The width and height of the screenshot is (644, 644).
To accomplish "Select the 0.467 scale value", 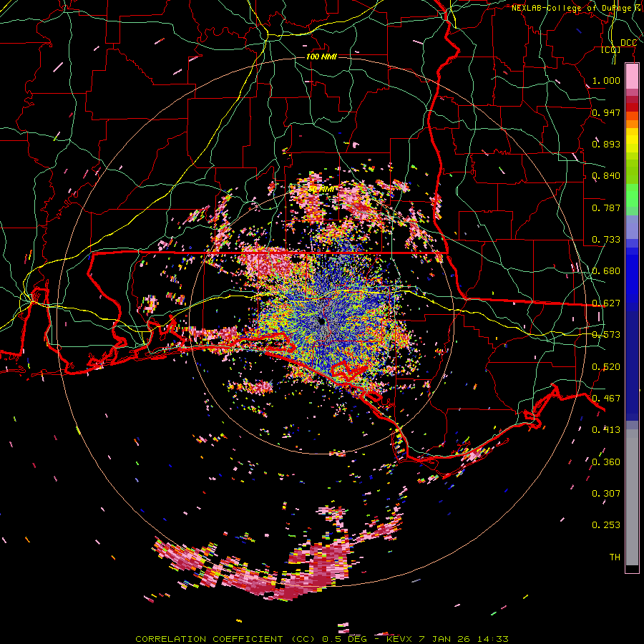I will (x=606, y=398).
